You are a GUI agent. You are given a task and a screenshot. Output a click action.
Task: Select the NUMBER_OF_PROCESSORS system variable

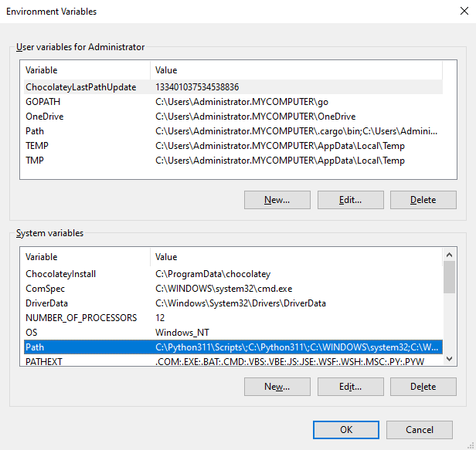coord(81,318)
